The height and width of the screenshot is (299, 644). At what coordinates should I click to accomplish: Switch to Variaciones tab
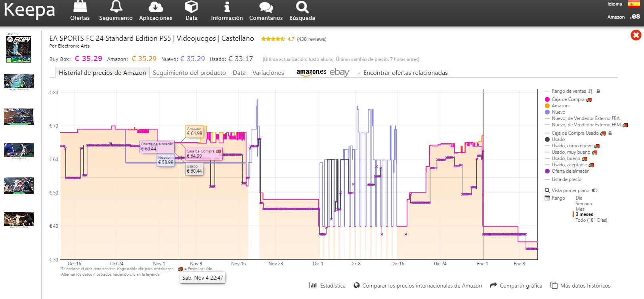[268, 72]
